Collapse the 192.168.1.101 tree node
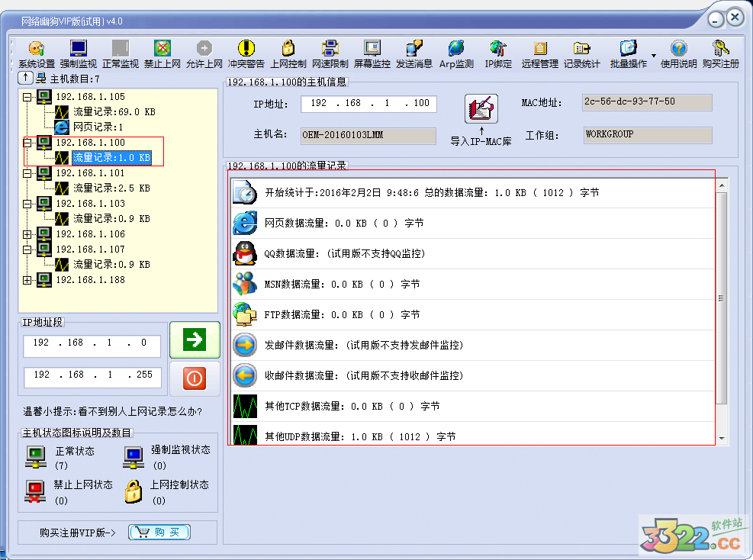 (27, 173)
